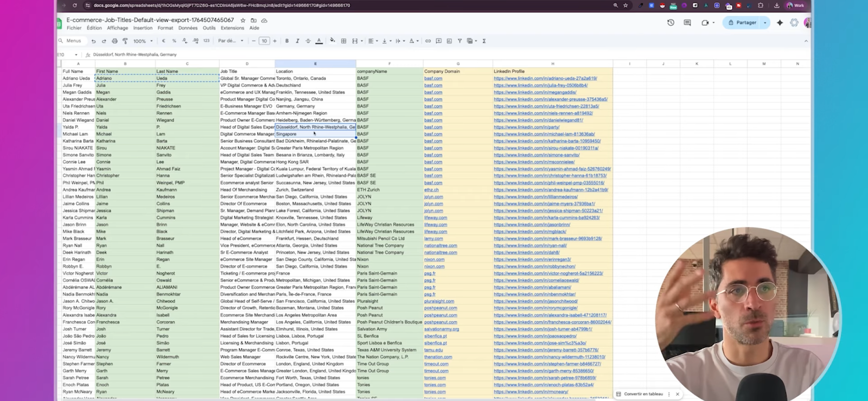Click the Partager share button

(x=742, y=23)
